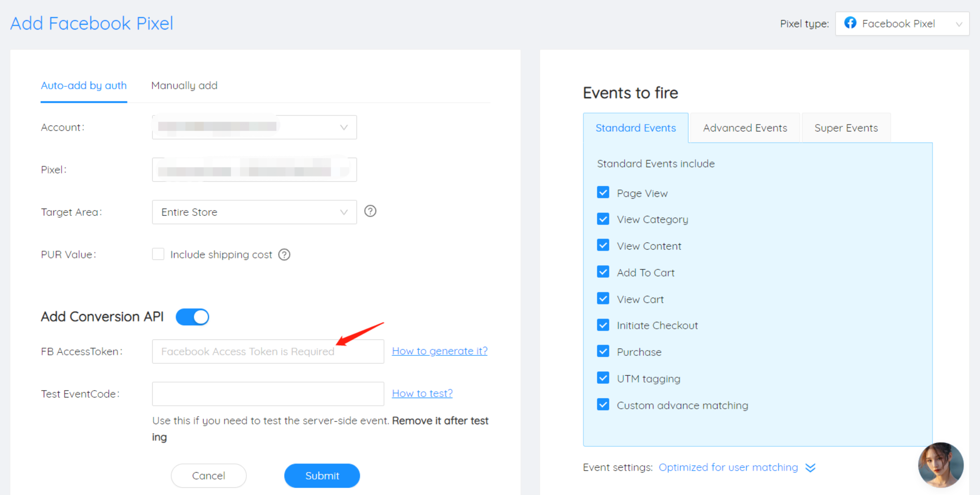Uncheck the Purchase event

(x=603, y=351)
